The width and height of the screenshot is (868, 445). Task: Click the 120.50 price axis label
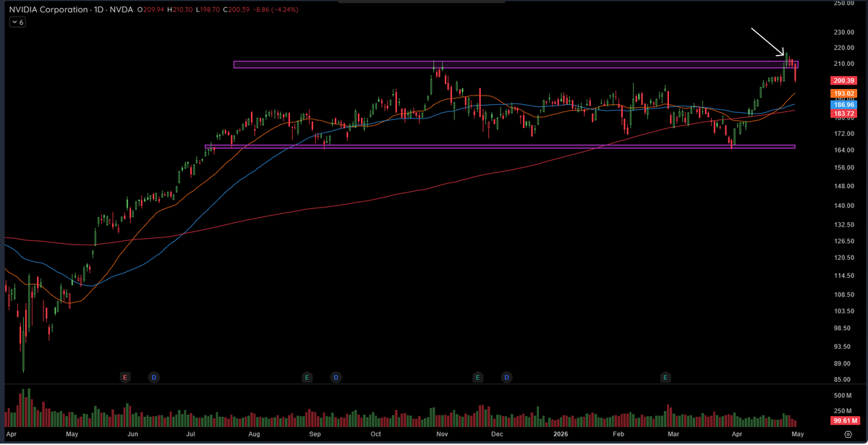click(x=843, y=258)
